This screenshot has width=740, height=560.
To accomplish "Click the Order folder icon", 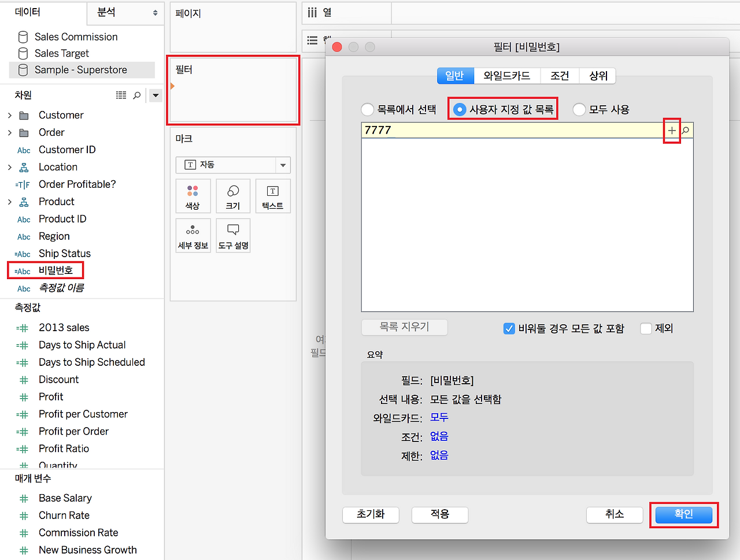I will click(x=24, y=133).
